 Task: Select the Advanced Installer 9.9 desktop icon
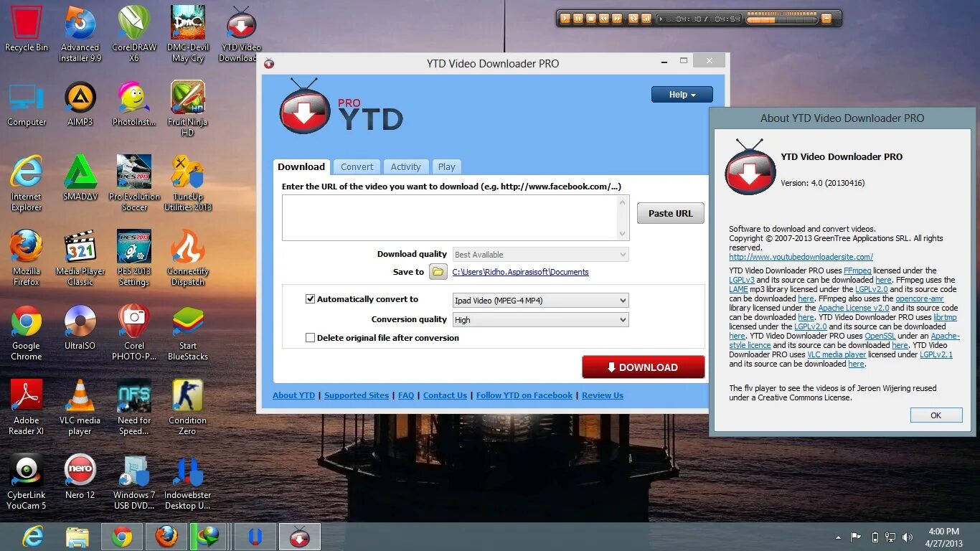click(80, 34)
